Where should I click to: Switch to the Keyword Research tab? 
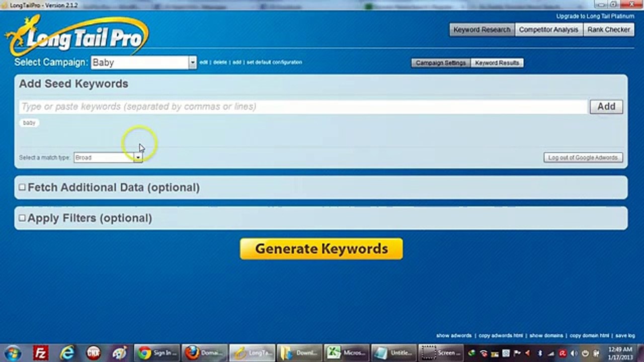coord(482,30)
